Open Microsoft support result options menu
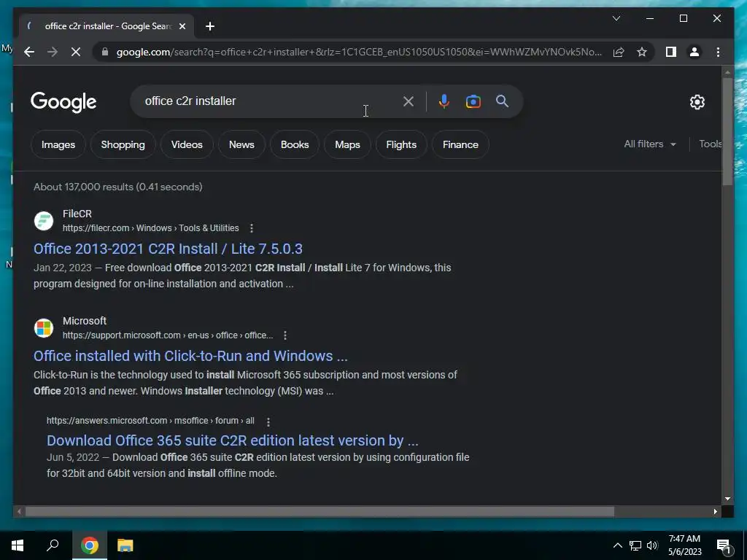 pyautogui.click(x=285, y=335)
